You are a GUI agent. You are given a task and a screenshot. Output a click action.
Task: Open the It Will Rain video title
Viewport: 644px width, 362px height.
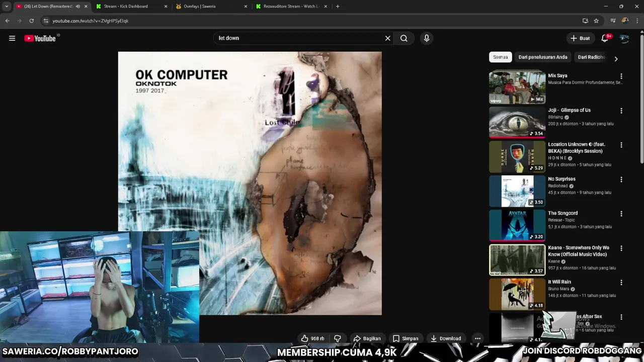click(559, 282)
